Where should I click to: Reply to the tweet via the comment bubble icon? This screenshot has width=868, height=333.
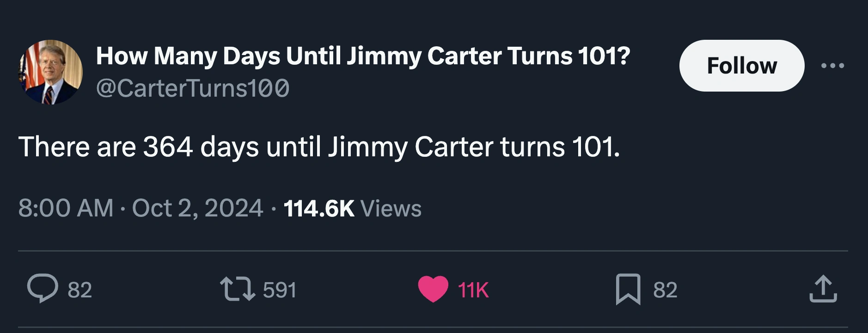(43, 288)
